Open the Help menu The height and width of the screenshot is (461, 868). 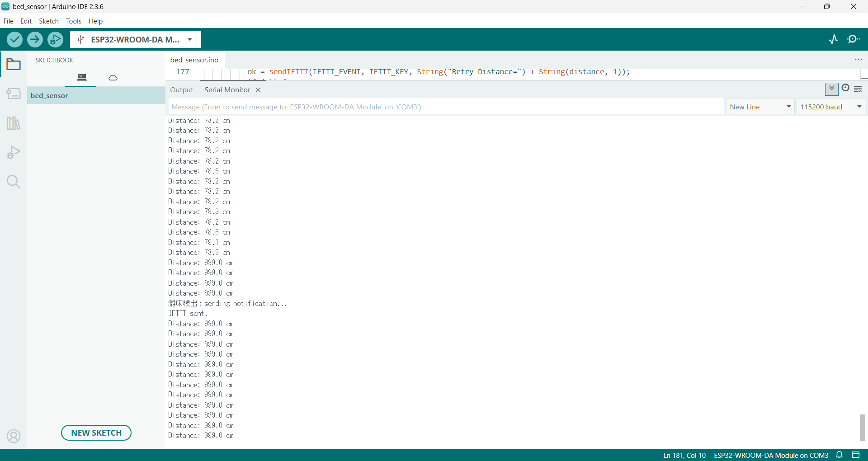(x=96, y=21)
